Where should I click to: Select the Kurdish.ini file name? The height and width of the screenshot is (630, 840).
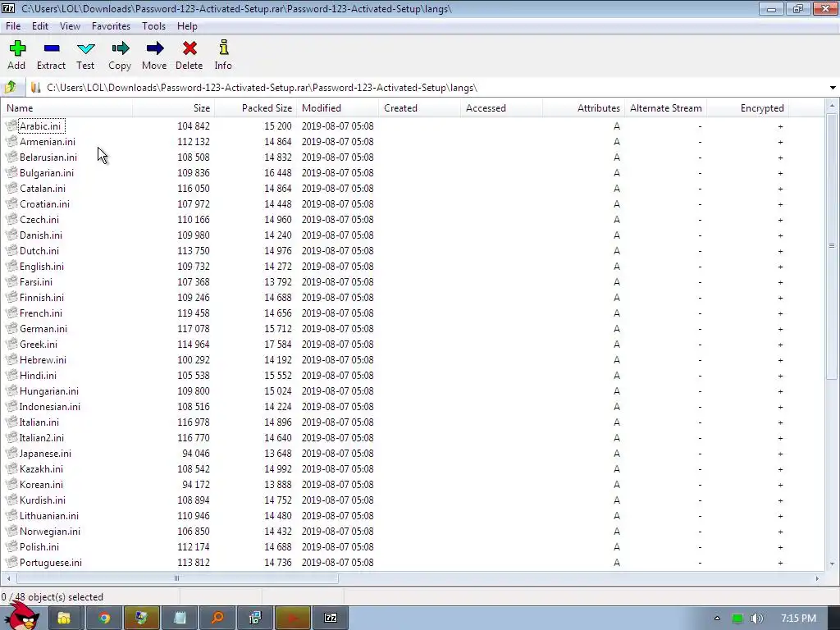pos(43,500)
